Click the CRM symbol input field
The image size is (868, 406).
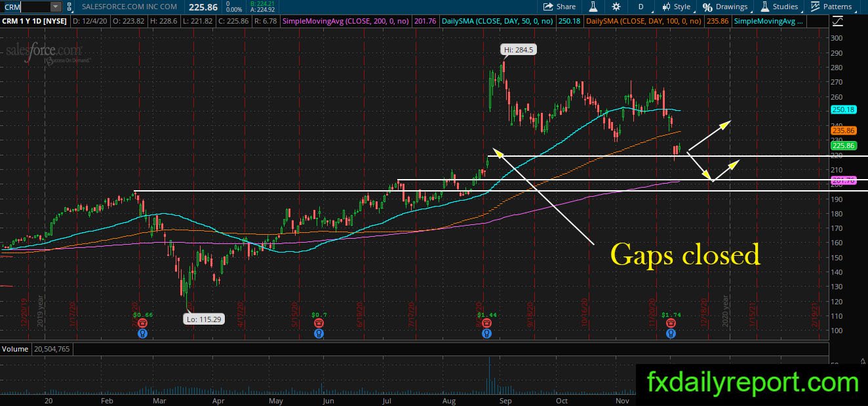point(24,7)
